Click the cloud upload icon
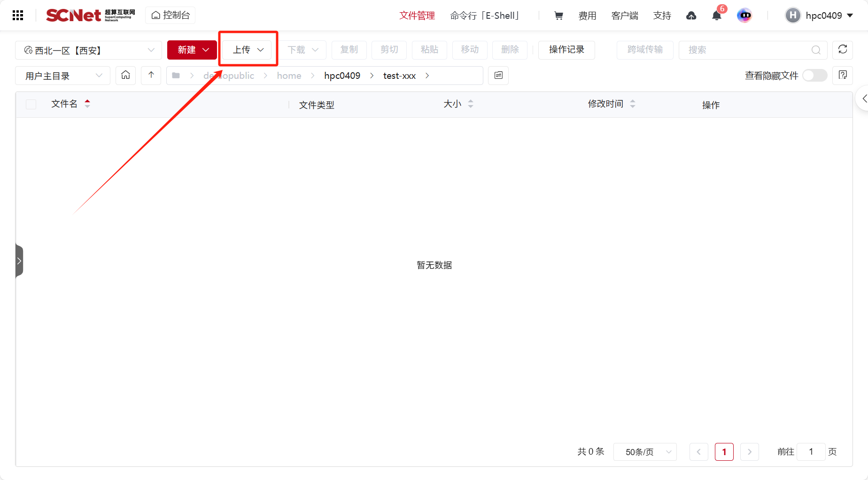This screenshot has height=480, width=868. pyautogui.click(x=691, y=16)
